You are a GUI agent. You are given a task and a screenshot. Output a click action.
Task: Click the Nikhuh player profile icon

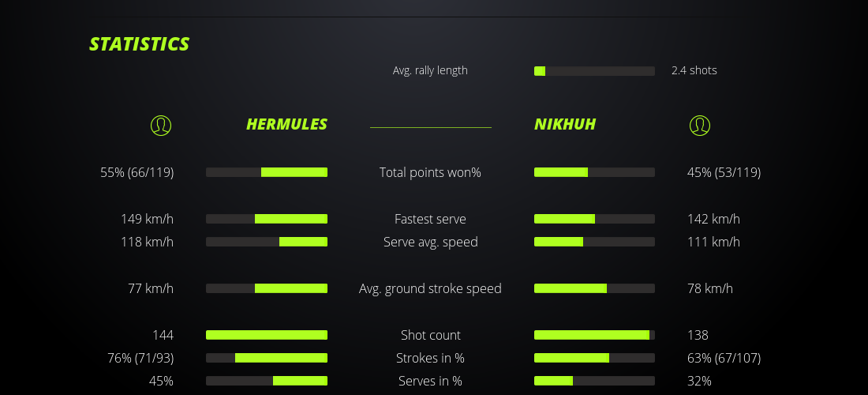pos(699,125)
